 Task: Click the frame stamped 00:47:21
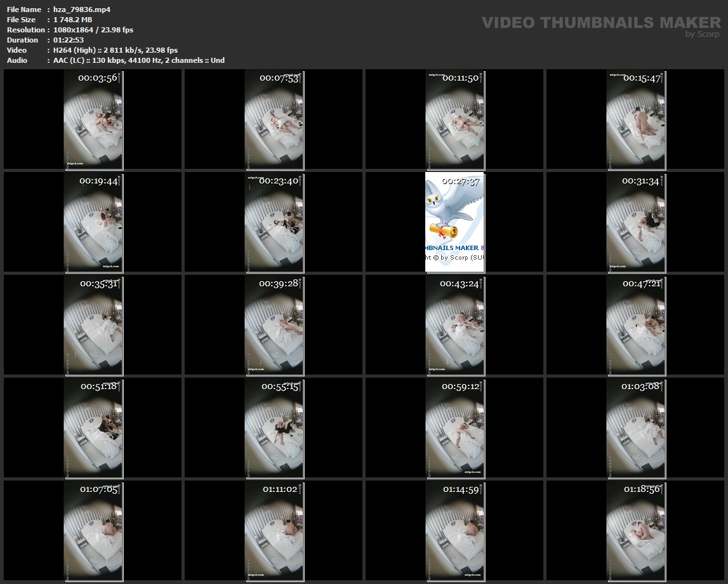[635, 325]
